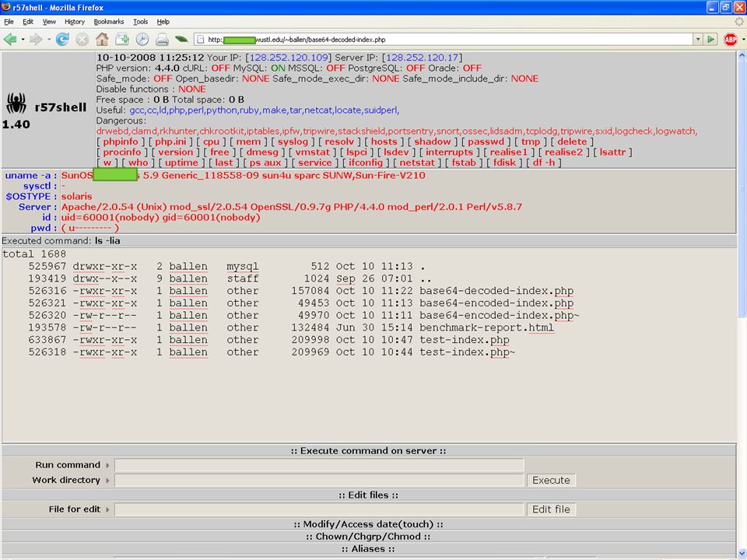The height and width of the screenshot is (560, 747).
Task: Open the Edit menu
Action: pos(28,22)
